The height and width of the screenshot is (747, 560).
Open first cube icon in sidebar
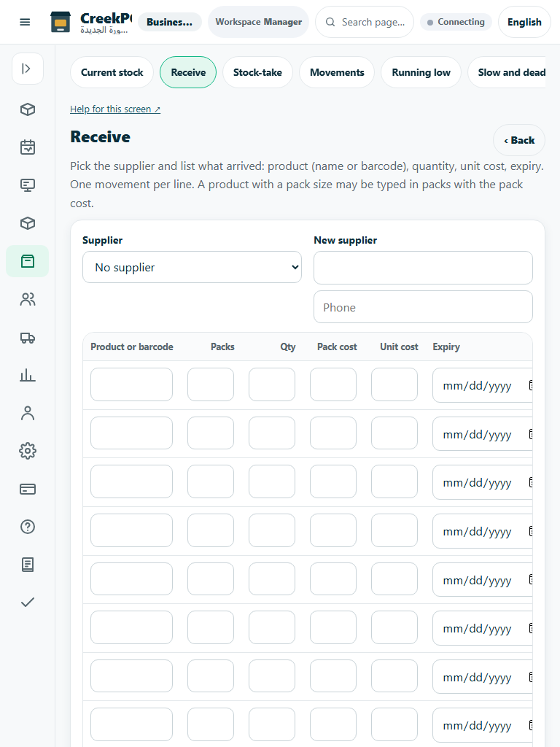pyautogui.click(x=28, y=109)
